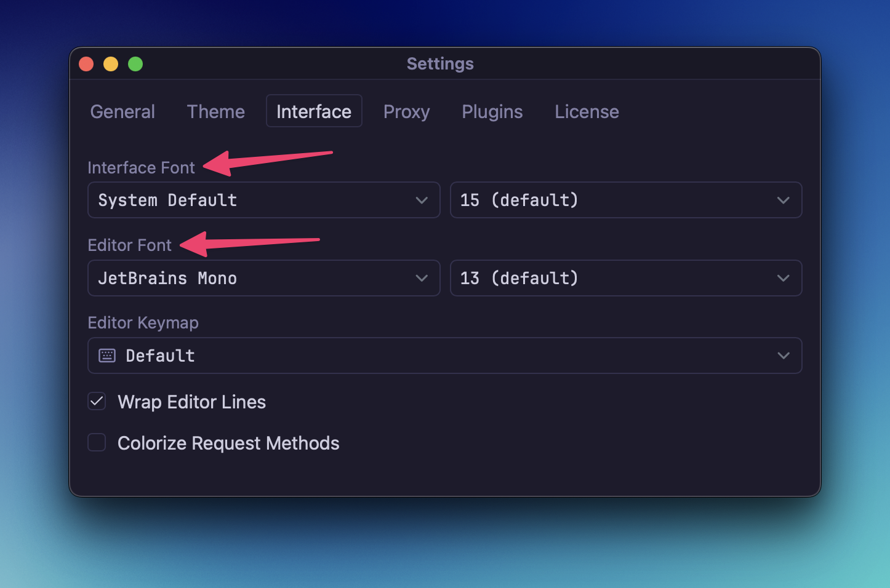
Task: Click the chevron on Editor Keymap dropdown
Action: pos(783,356)
